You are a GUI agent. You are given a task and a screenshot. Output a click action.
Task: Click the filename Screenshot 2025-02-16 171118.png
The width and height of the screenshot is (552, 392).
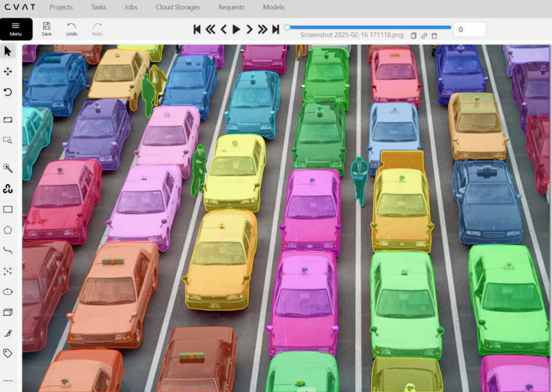coord(352,35)
